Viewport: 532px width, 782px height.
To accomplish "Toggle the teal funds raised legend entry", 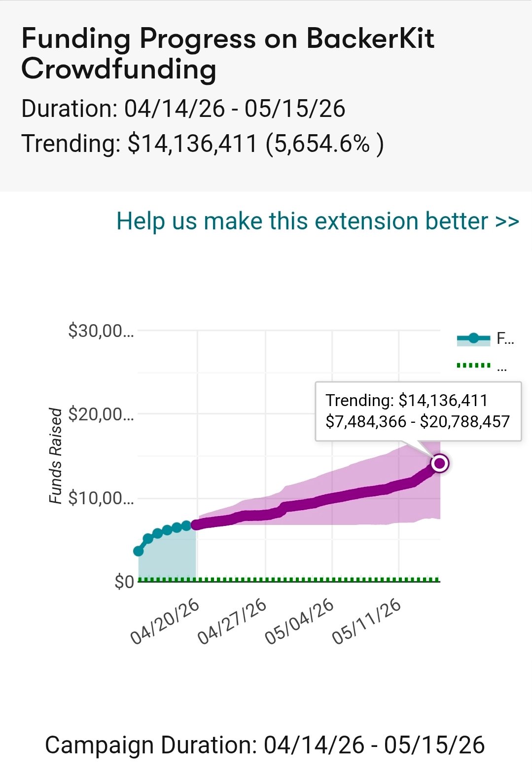I will (474, 338).
